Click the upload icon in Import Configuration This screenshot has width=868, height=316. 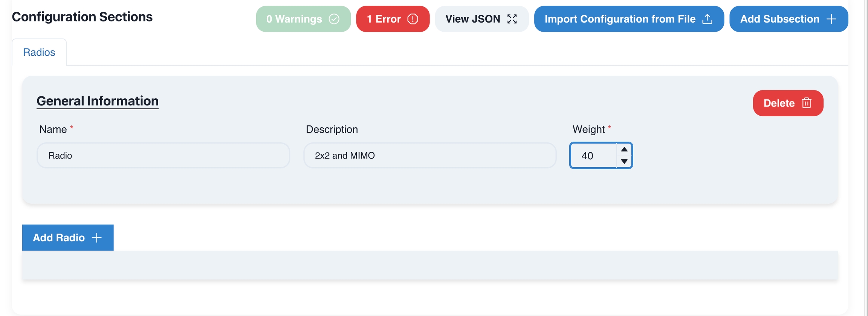[707, 19]
